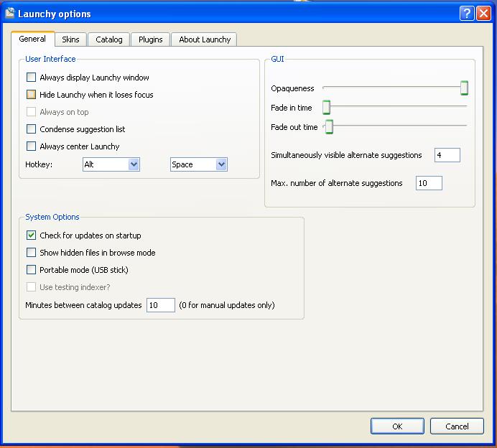The width and height of the screenshot is (497, 448).
Task: Click the minutes between catalog updates field
Action: [161, 305]
